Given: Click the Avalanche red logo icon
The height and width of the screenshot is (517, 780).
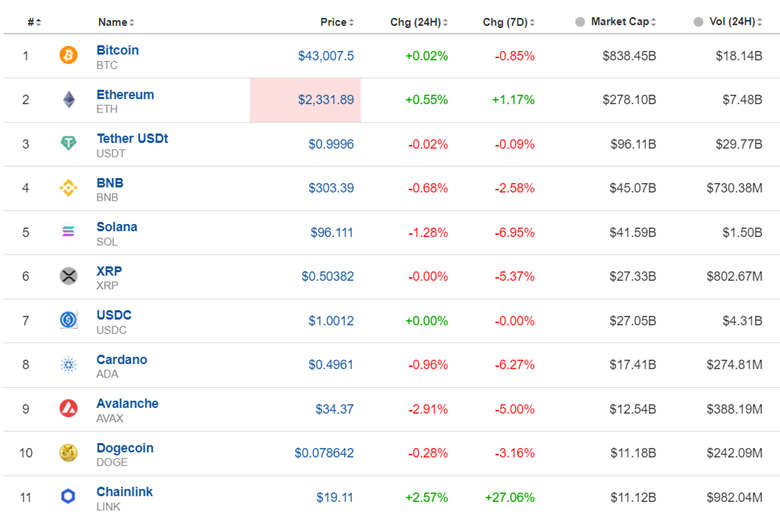Looking at the screenshot, I should [x=68, y=409].
